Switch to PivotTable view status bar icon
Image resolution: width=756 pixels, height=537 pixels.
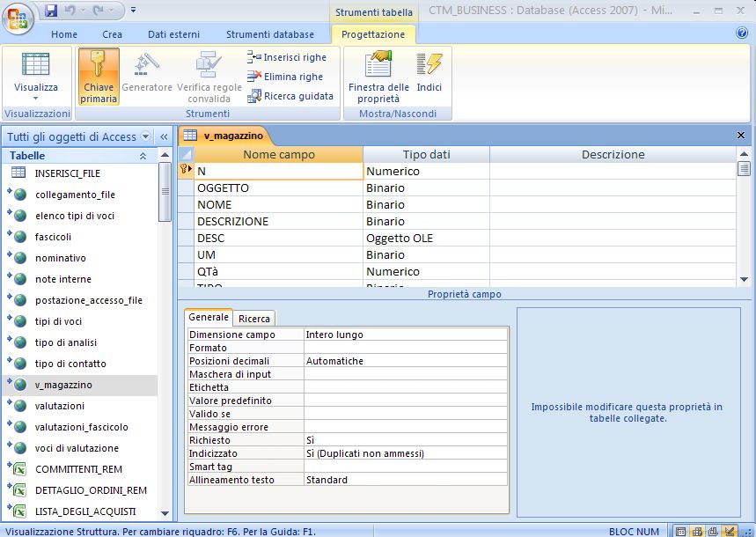(x=697, y=531)
